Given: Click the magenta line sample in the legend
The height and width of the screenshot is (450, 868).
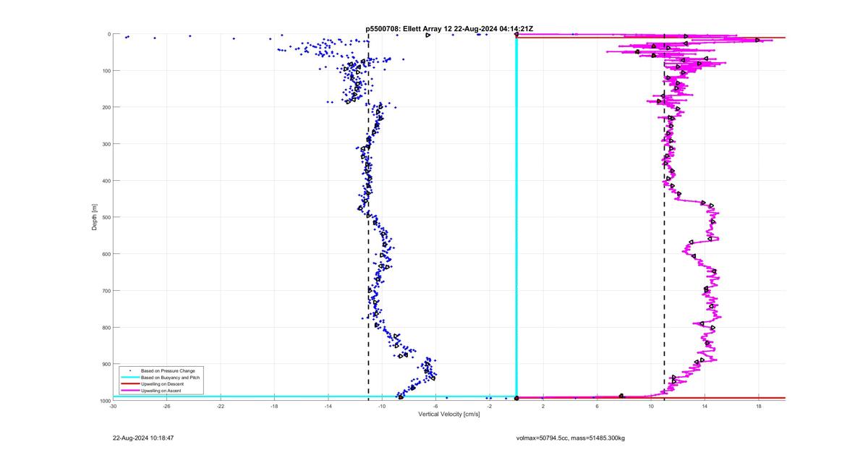Looking at the screenshot, I should click(129, 390).
